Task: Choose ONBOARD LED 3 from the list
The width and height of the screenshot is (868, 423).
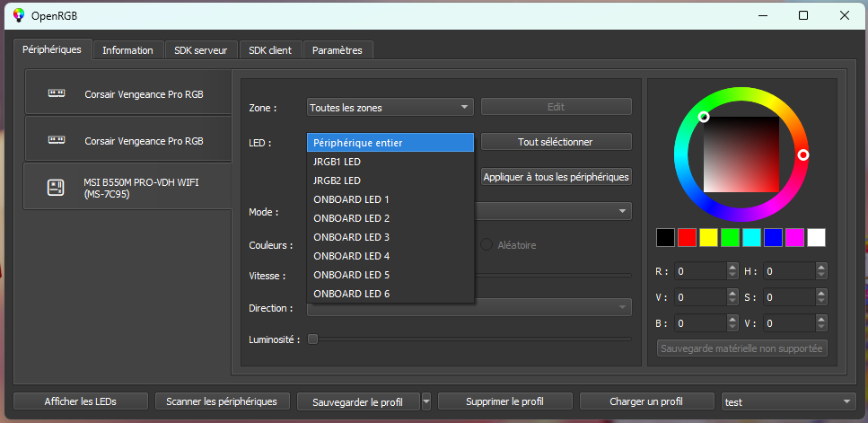Action: coord(351,237)
